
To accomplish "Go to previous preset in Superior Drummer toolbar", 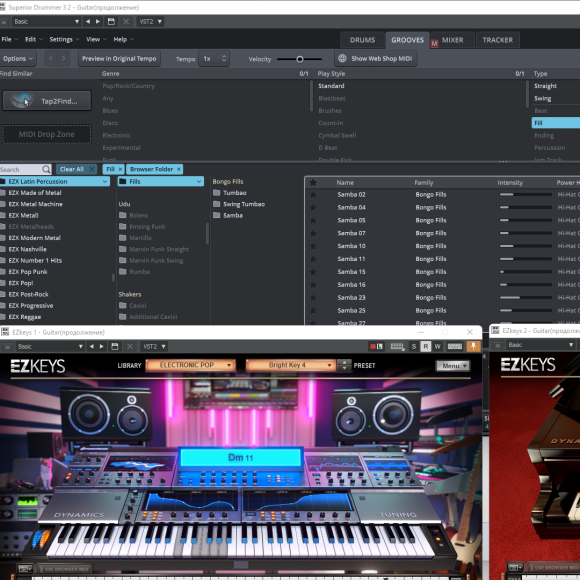I will (88, 21).
